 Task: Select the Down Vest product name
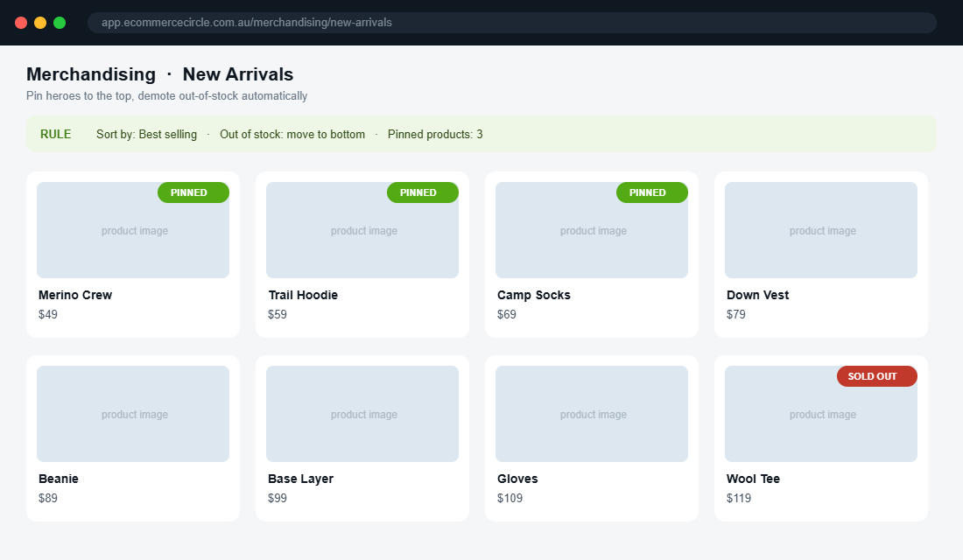coord(758,295)
